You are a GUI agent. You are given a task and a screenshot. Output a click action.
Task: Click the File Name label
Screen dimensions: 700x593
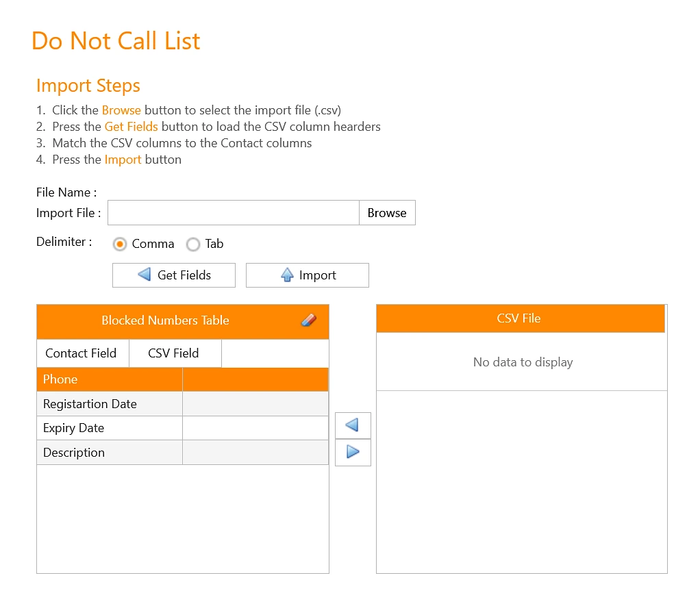66,192
